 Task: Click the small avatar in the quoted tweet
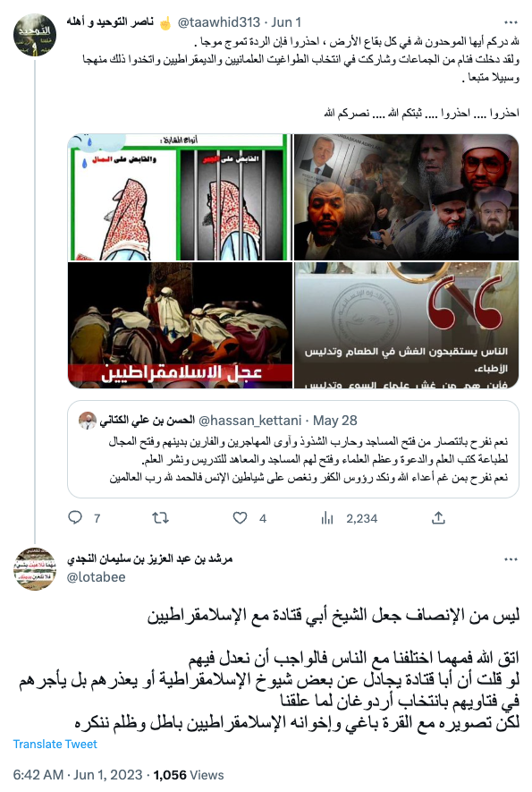(88, 421)
